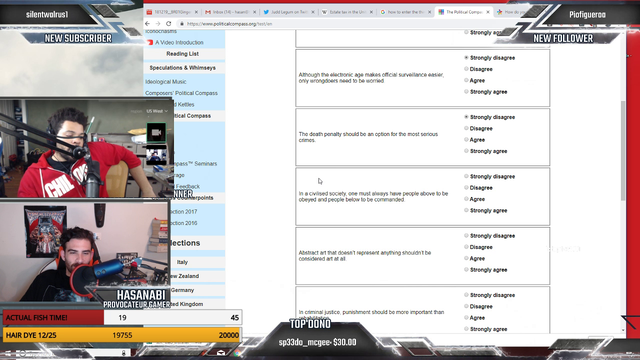
Task: Close the Gmail Inbox tab
Action: click(x=254, y=12)
